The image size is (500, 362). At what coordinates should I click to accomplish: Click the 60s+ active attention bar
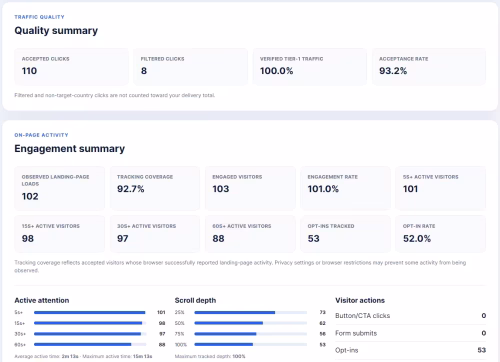click(x=90, y=344)
